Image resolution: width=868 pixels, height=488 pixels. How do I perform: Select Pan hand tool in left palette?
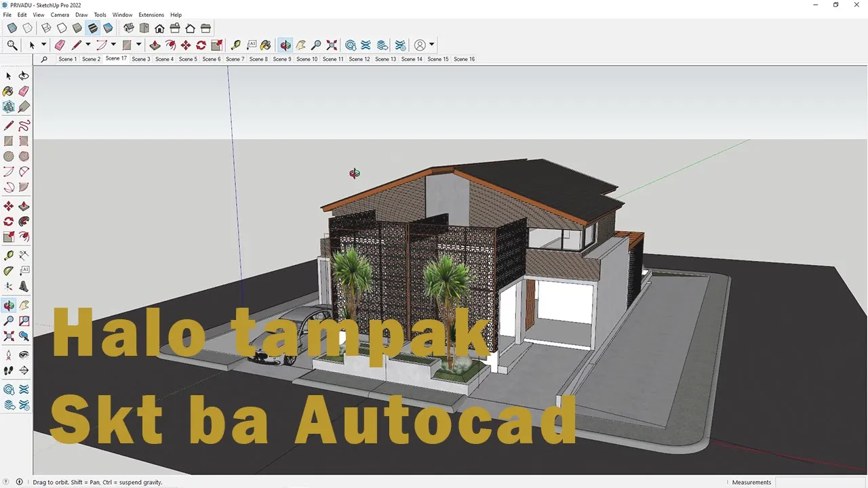[24, 305]
